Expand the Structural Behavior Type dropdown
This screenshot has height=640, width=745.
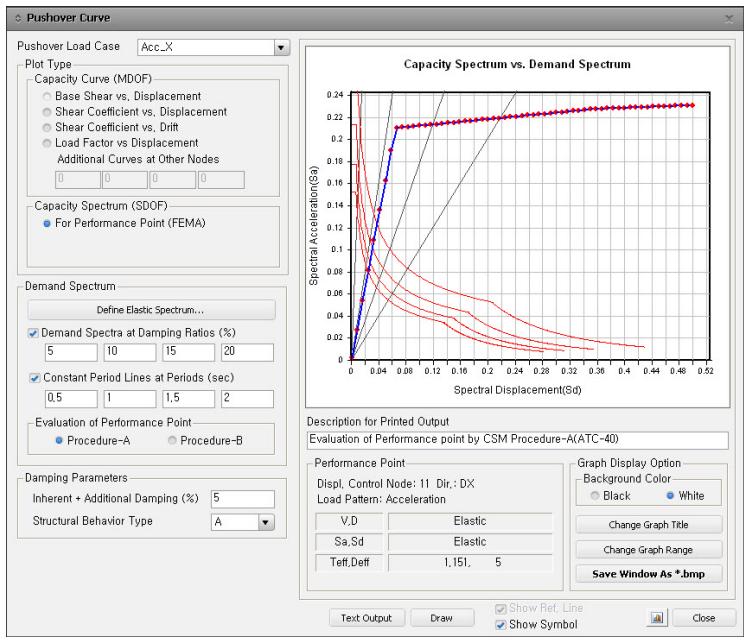(266, 522)
